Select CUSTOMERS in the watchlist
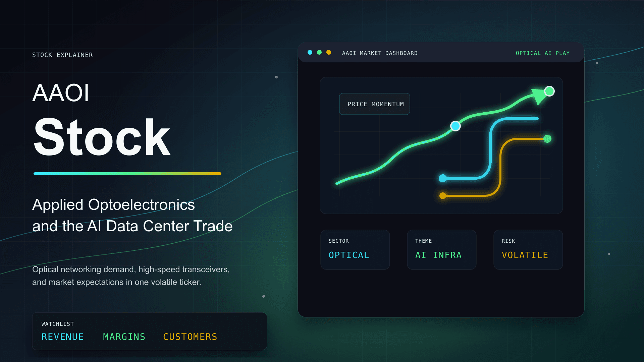Image resolution: width=644 pixels, height=362 pixels. point(190,337)
